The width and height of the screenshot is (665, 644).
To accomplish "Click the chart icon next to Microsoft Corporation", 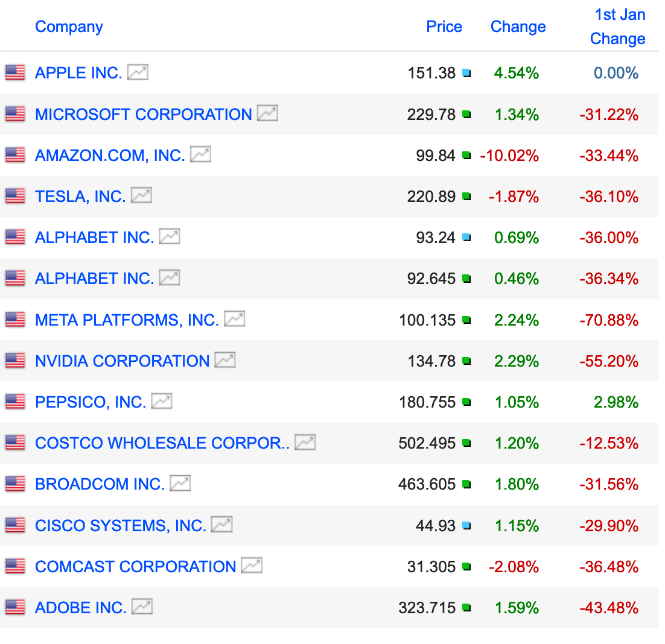I will coord(267,113).
